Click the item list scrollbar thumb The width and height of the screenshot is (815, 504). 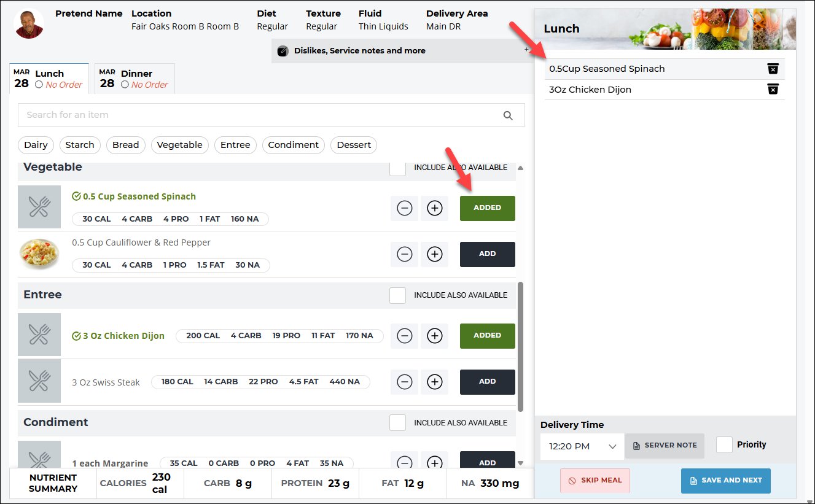(521, 347)
